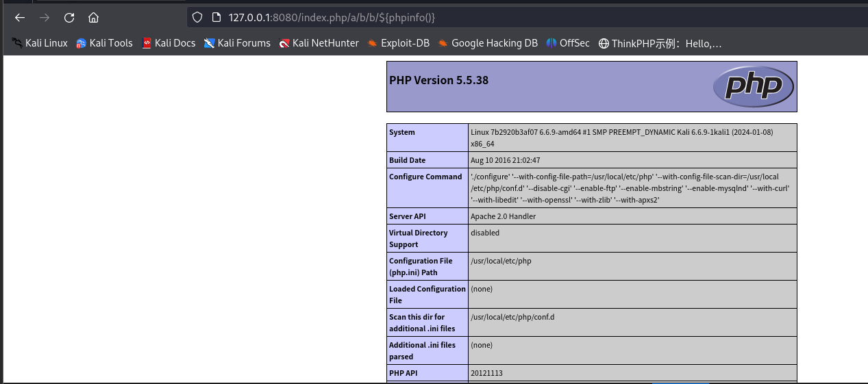Click the shield tracking protection icon
This screenshot has height=384, width=868.
point(197,17)
